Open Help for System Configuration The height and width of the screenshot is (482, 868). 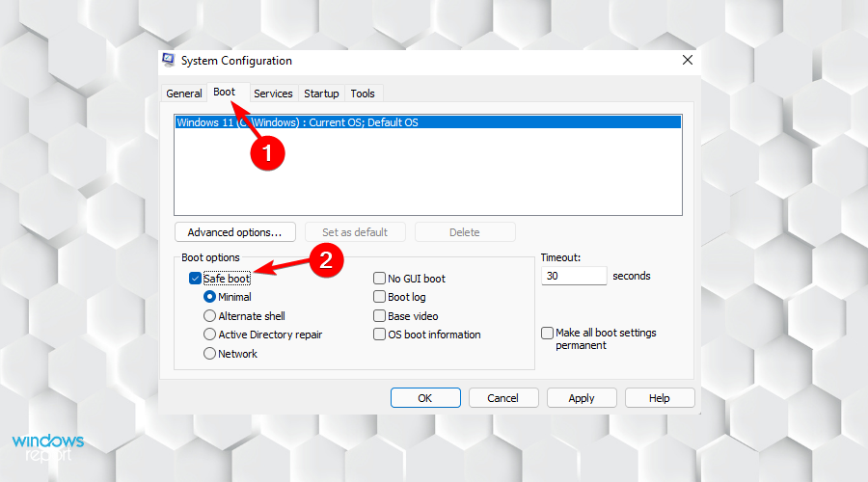(660, 398)
